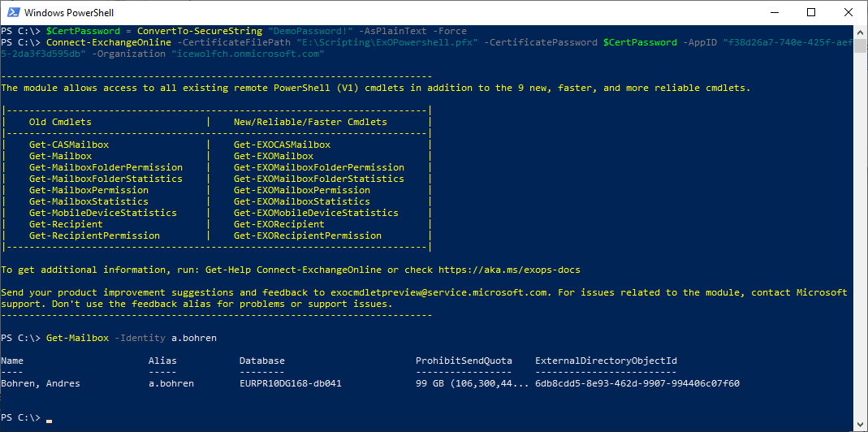
Task: Click Get-EXOMailboxFolderStatistics entry
Action: tap(319, 179)
